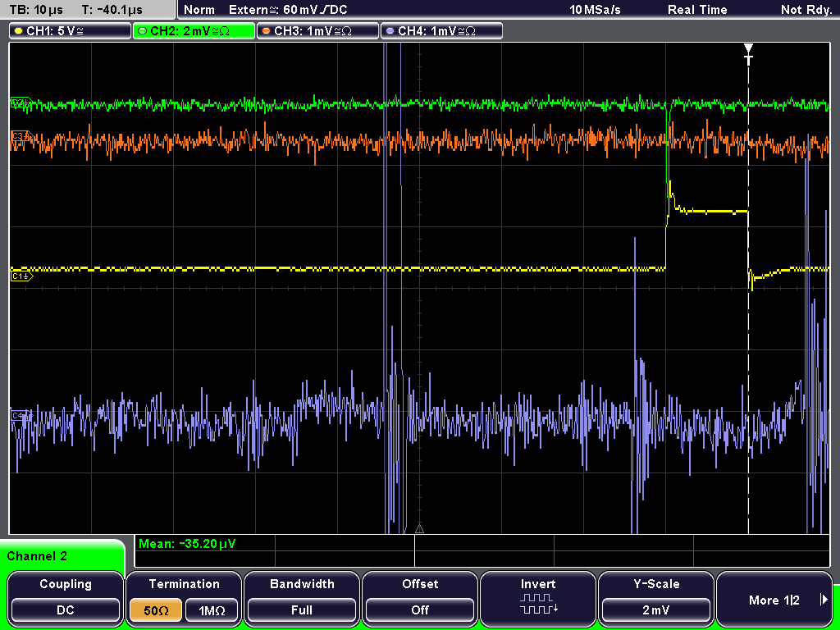Viewport: 840px width, 630px height.
Task: Click the Norm trigger mode label
Action: [199, 10]
